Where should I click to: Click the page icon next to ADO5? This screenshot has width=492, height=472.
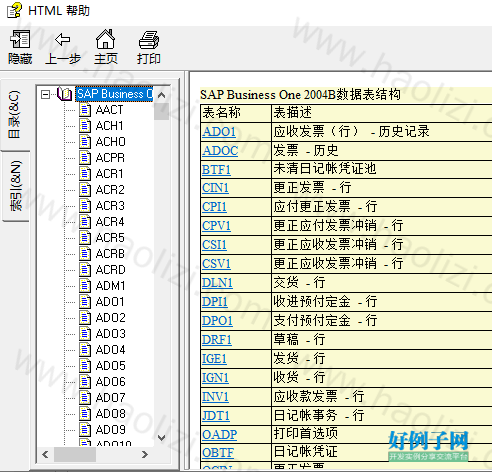click(85, 366)
